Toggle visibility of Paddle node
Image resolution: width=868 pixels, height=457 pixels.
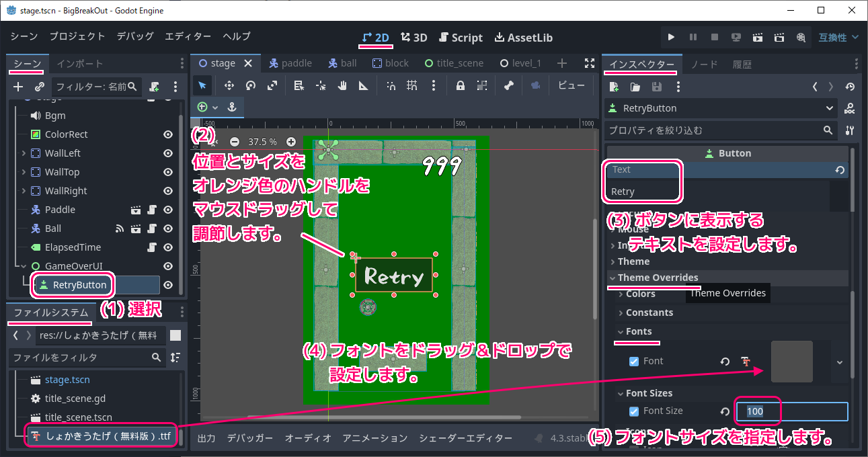168,210
